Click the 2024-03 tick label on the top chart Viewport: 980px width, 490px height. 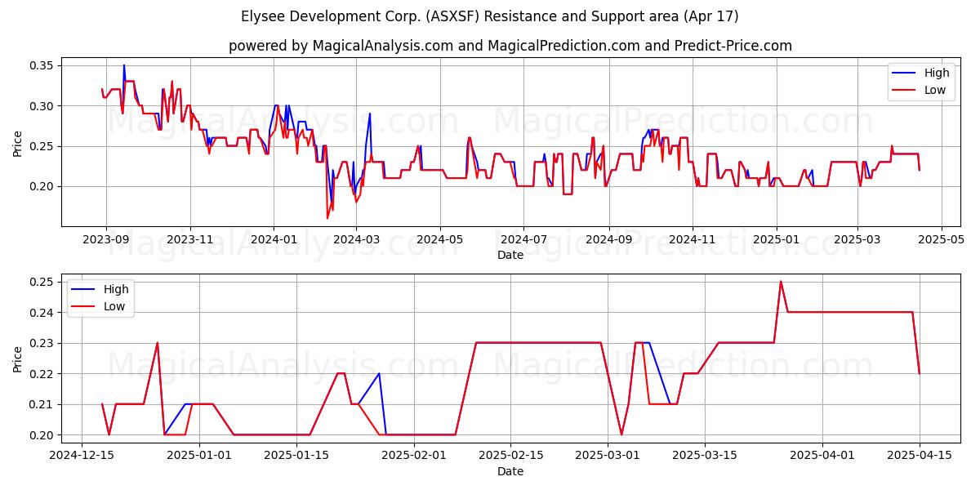pyautogui.click(x=356, y=240)
